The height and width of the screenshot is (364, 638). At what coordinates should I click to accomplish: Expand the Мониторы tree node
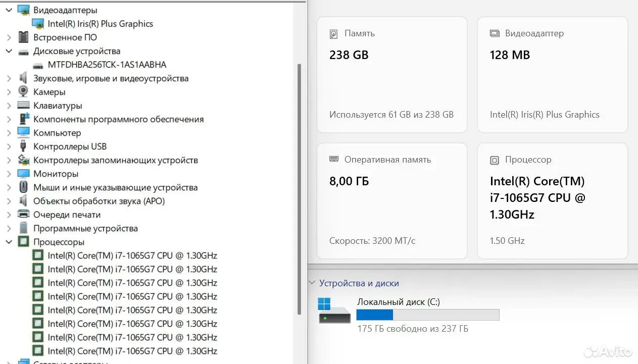click(x=9, y=174)
